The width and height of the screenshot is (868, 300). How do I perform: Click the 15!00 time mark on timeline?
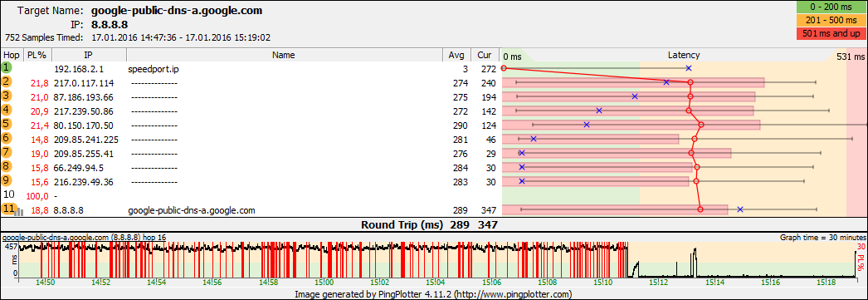coord(324,283)
